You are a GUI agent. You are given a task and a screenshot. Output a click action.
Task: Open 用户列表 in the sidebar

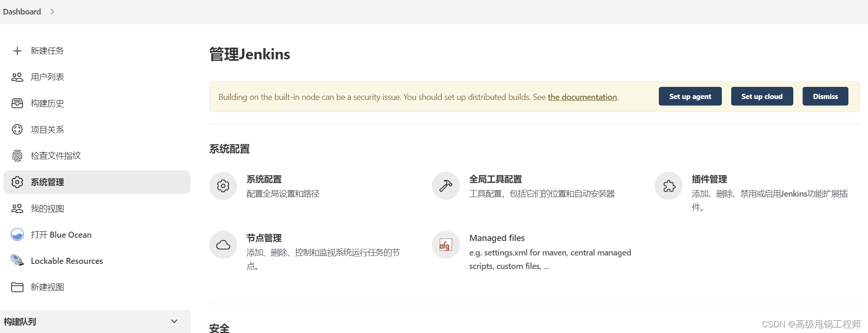[97, 77]
